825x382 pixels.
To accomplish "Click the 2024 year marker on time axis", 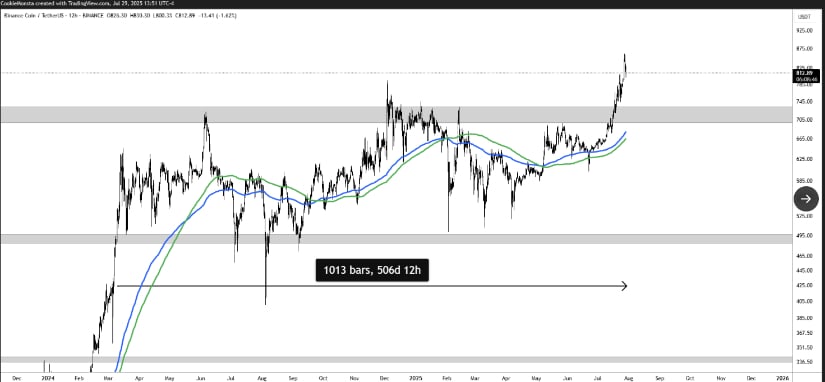I will pos(47,378).
